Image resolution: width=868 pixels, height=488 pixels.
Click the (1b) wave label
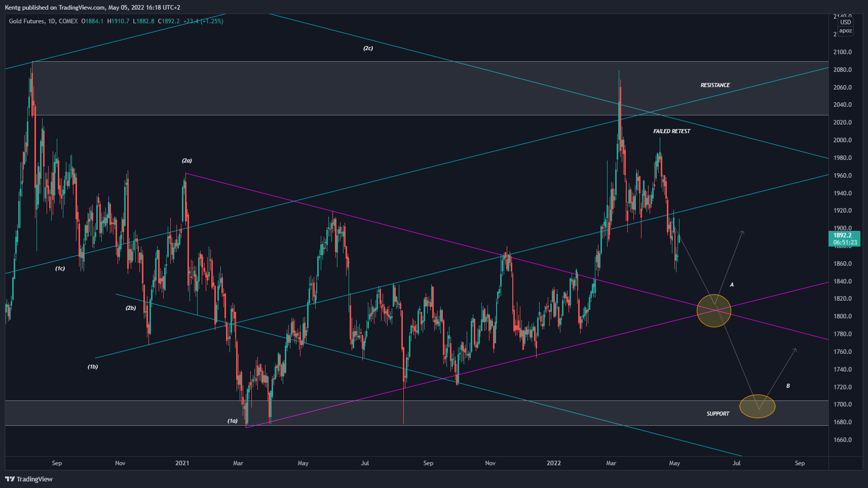point(93,367)
